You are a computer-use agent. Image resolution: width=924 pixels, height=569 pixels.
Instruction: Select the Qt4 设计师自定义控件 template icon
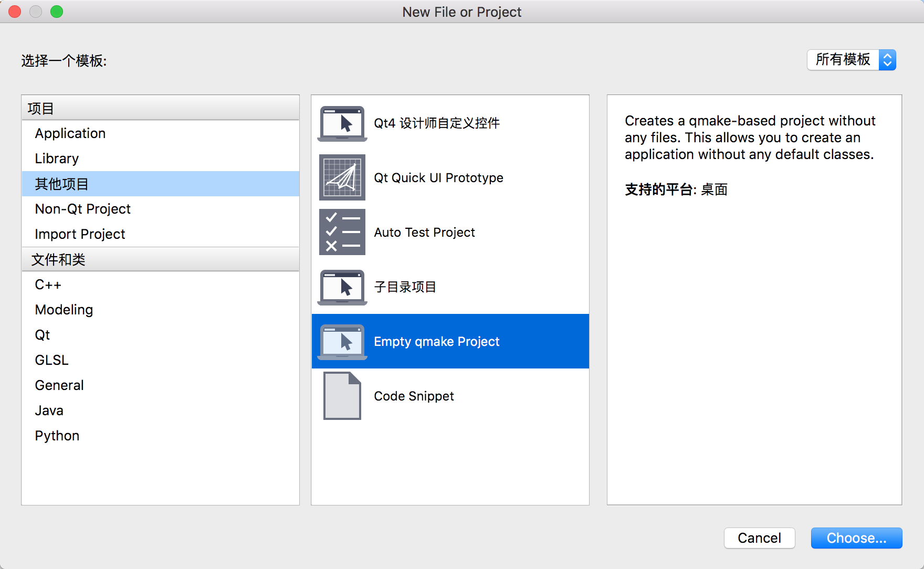342,123
